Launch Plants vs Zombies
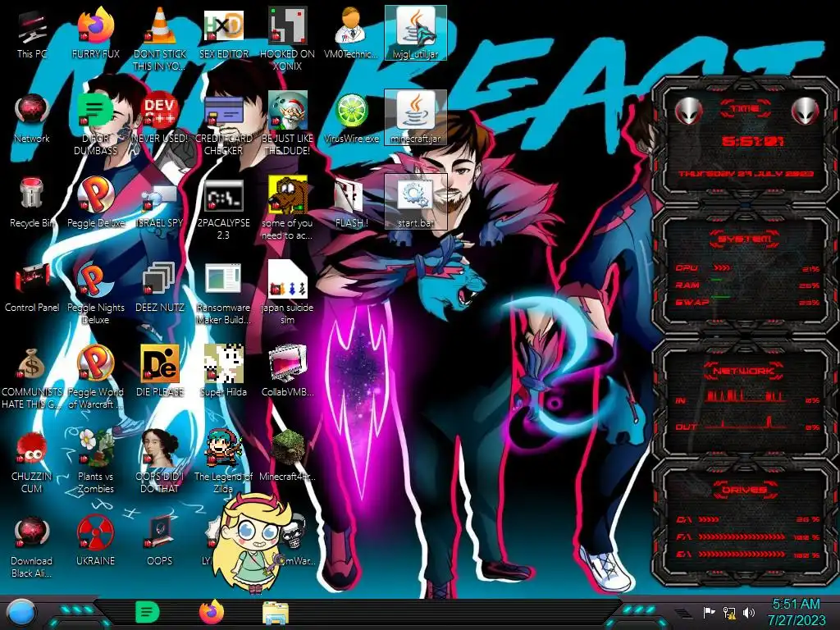The width and height of the screenshot is (840, 630). pyautogui.click(x=95, y=462)
